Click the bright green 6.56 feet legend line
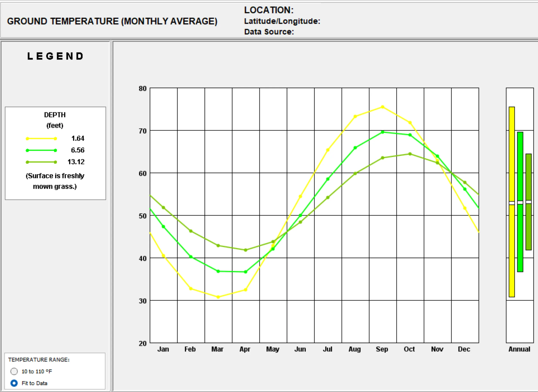Viewport: 538px width, 392px height. [41, 150]
